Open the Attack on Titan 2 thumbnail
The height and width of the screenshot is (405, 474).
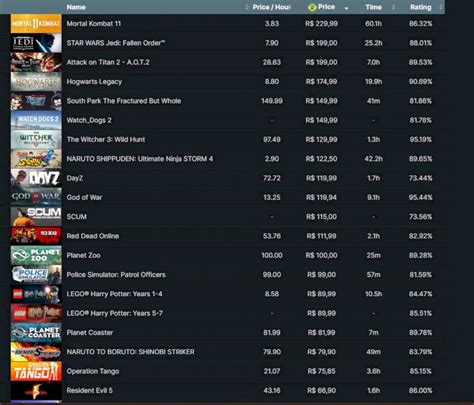point(36,62)
